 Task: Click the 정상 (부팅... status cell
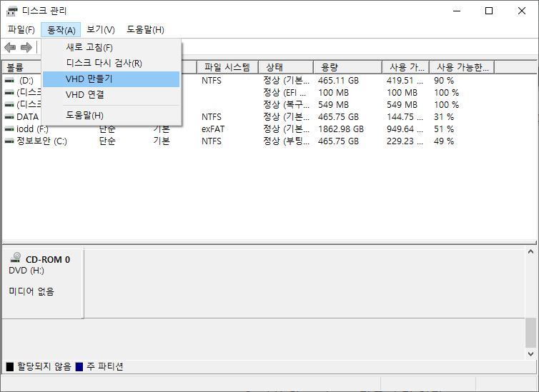[x=287, y=141]
